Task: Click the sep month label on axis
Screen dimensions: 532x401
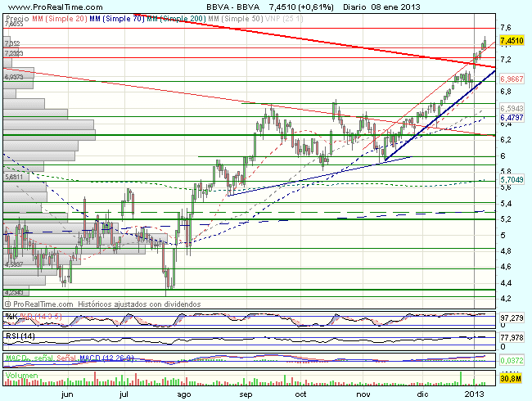Action: [x=246, y=394]
